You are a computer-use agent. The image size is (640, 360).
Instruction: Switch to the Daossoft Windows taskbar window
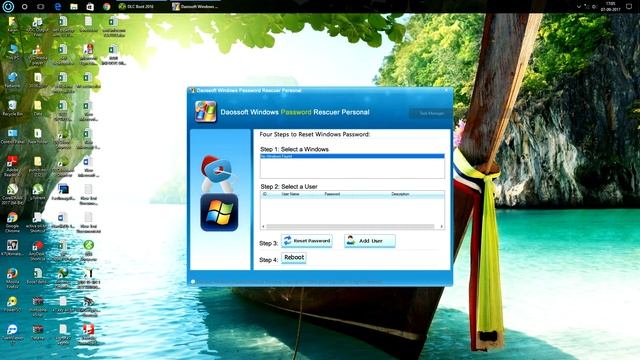pyautogui.click(x=195, y=7)
